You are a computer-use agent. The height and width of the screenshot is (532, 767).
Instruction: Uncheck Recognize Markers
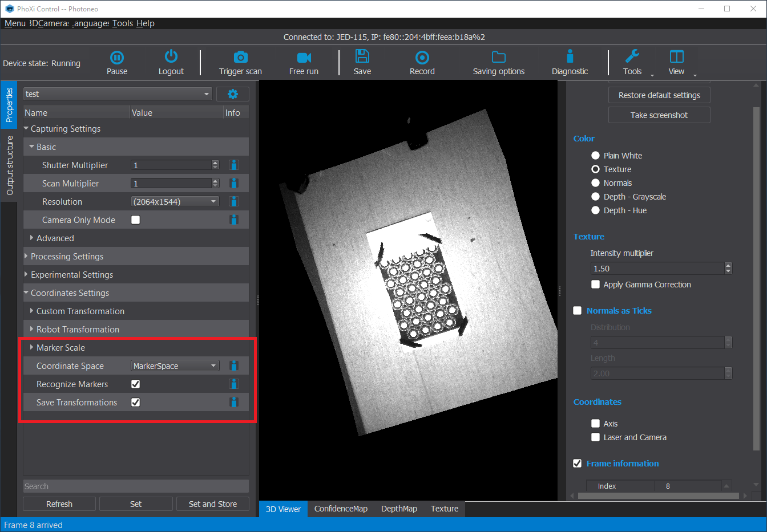click(136, 384)
